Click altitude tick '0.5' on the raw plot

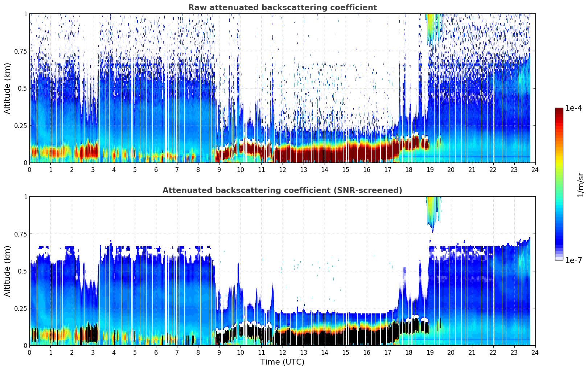22,88
